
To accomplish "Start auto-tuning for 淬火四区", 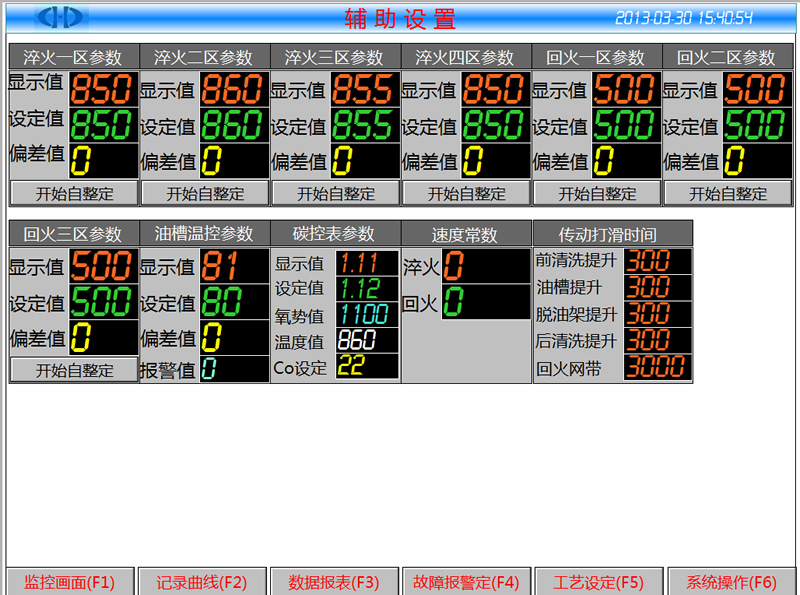I will click(x=466, y=193).
